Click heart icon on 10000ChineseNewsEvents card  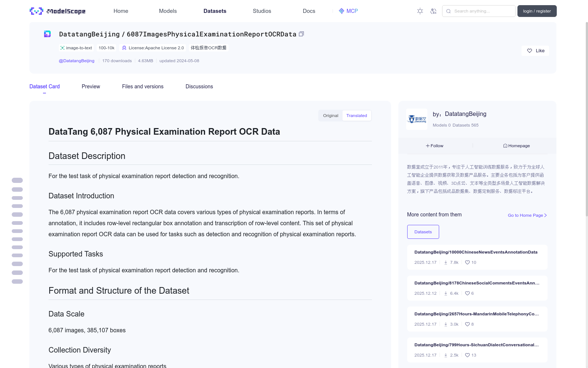pyautogui.click(x=467, y=262)
